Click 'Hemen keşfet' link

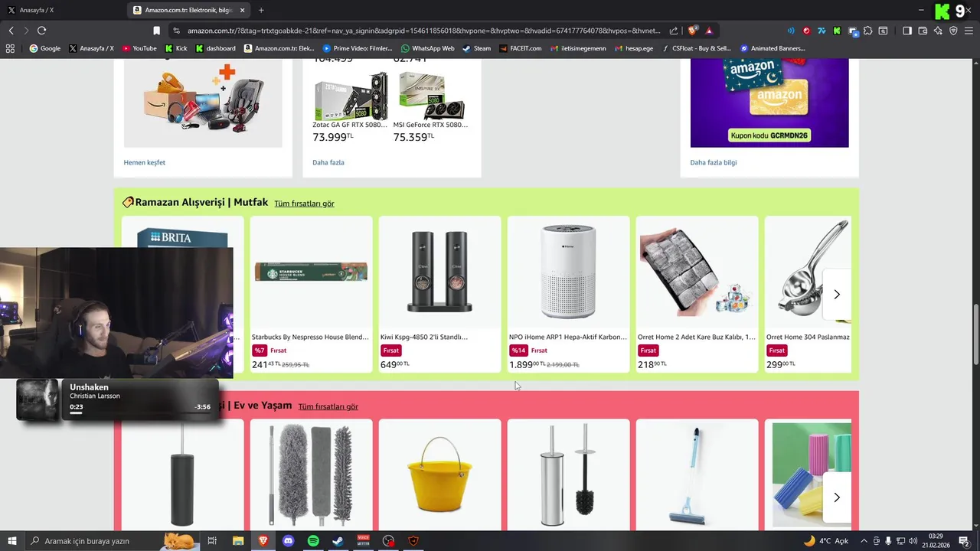[x=144, y=162]
